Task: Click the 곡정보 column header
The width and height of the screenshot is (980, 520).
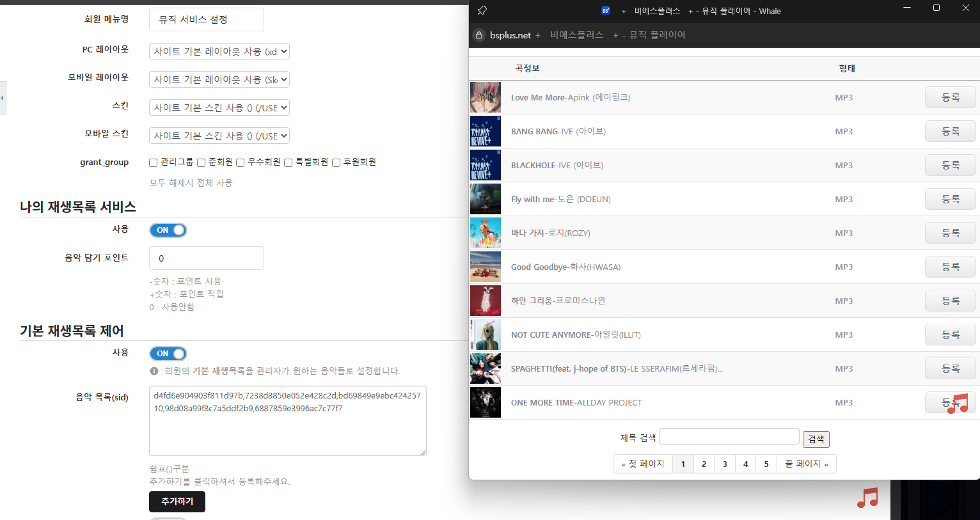Action: pos(527,68)
